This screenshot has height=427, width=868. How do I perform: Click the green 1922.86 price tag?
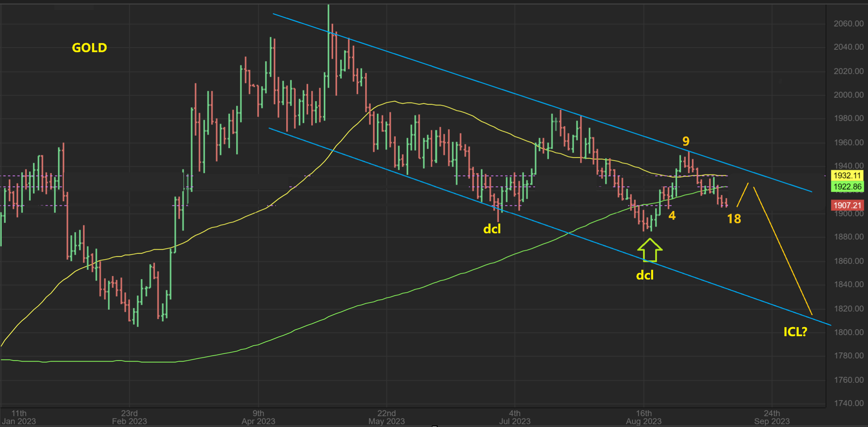pyautogui.click(x=847, y=187)
